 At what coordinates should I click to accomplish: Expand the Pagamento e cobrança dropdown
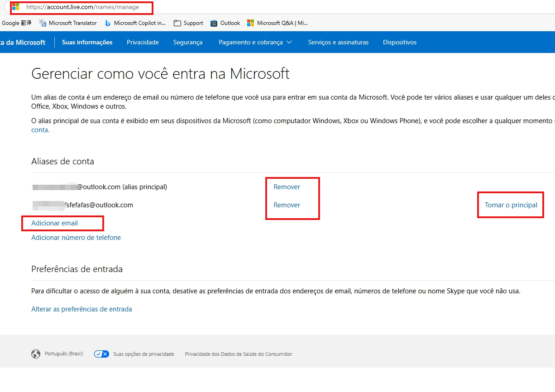[255, 42]
